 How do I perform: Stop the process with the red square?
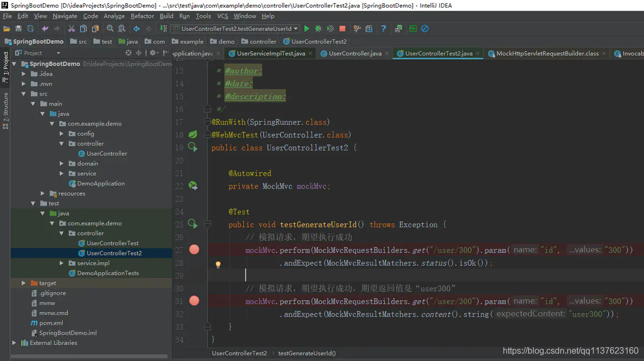pyautogui.click(x=342, y=28)
